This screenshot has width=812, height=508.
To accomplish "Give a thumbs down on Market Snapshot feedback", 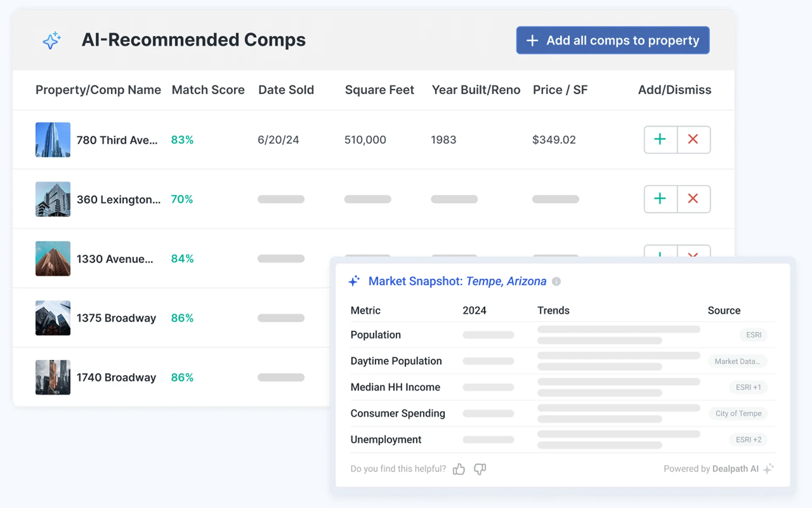I will click(x=480, y=469).
